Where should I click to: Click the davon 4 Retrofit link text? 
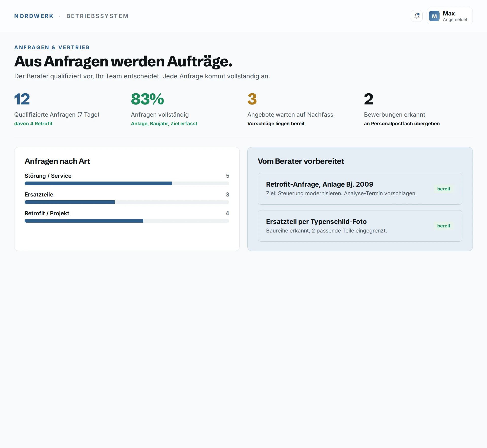tap(33, 123)
